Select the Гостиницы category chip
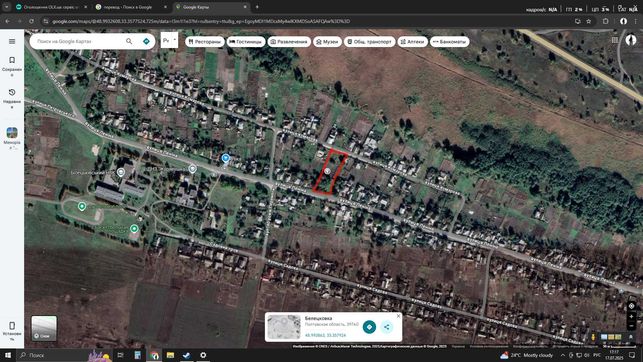The image size is (643, 362). pyautogui.click(x=246, y=41)
